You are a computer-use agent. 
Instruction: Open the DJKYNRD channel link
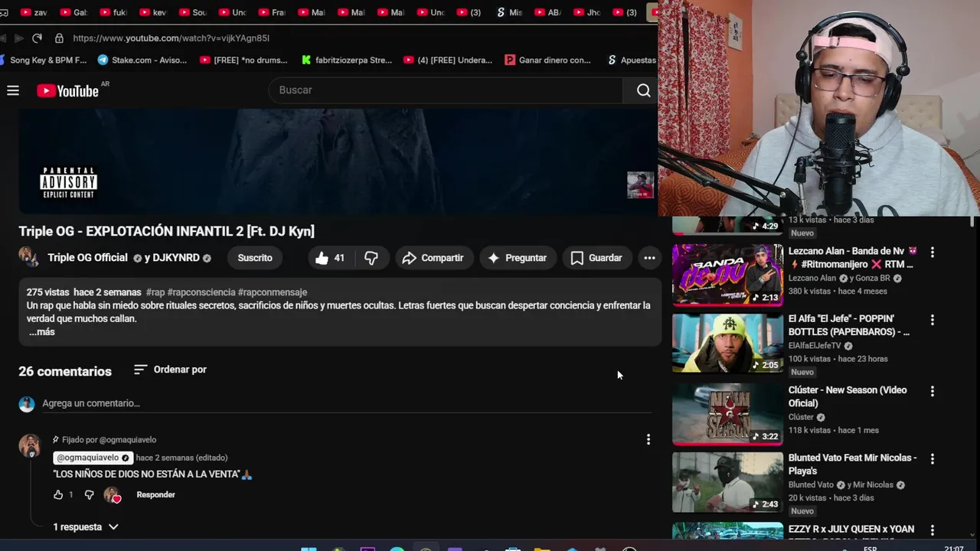176,258
